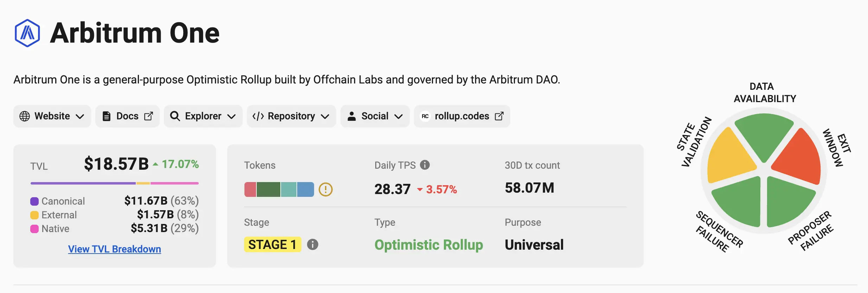Click the Daily TPS info icon

tap(425, 165)
